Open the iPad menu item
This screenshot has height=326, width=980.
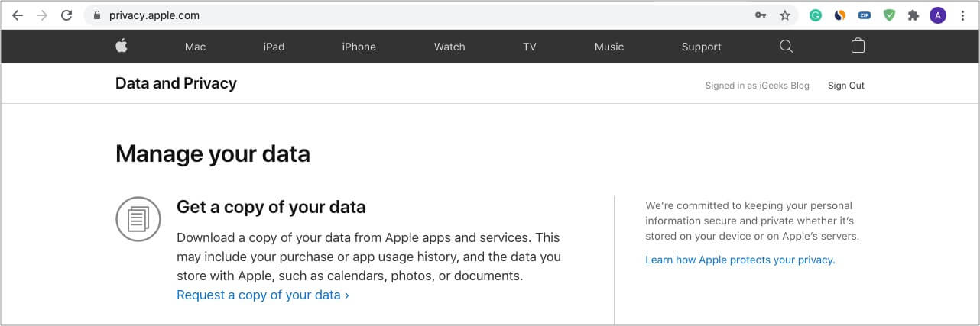point(274,47)
